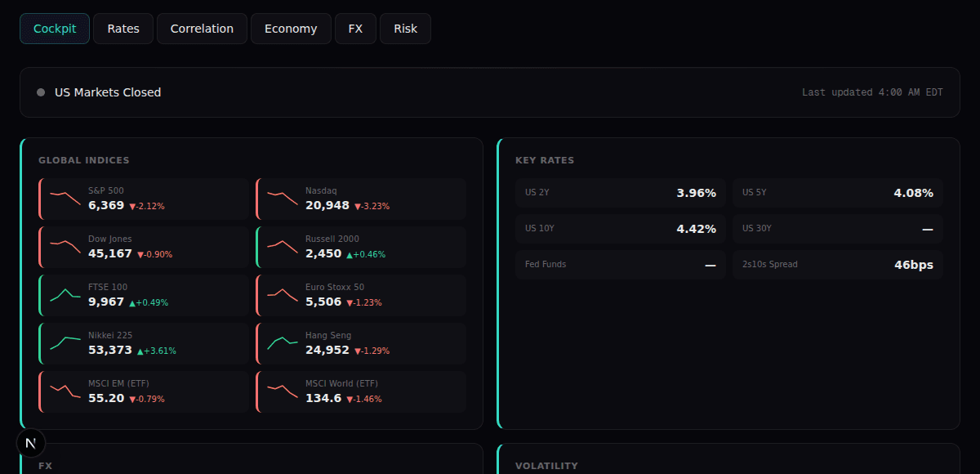Select the US 2Y rate tile
The image size is (980, 474).
click(620, 192)
